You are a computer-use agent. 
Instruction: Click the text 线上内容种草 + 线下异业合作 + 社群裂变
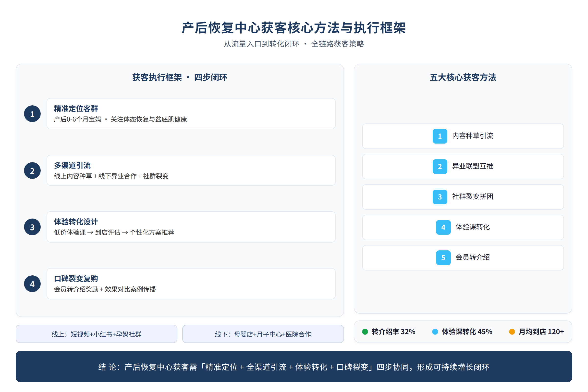(x=111, y=176)
